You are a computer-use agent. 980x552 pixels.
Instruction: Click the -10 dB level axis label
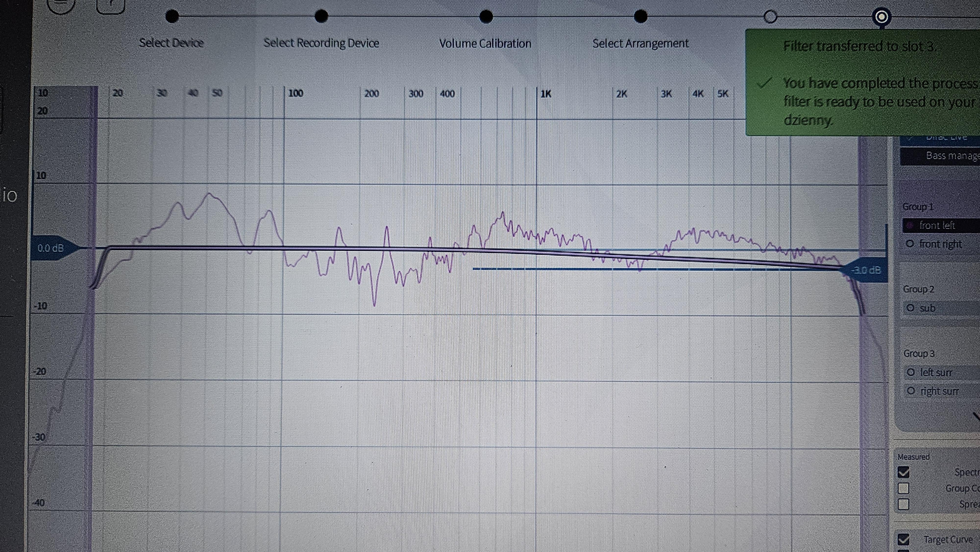tap(40, 306)
